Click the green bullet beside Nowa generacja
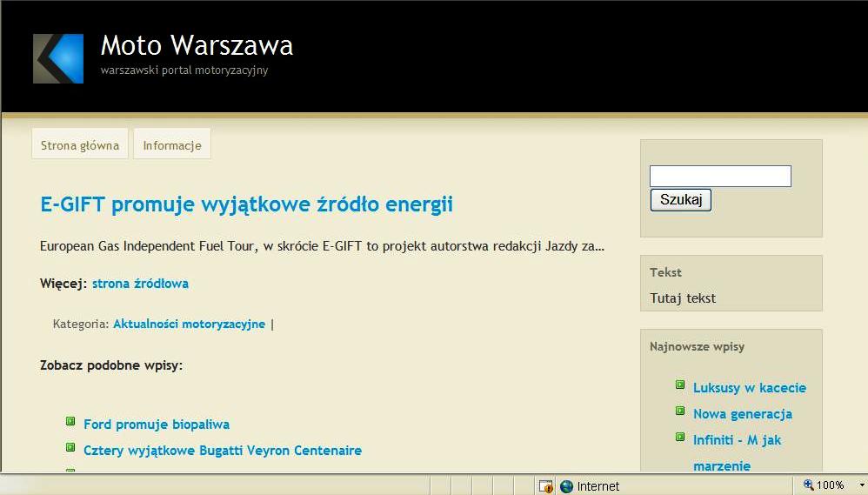This screenshot has height=495, width=868. coord(680,411)
